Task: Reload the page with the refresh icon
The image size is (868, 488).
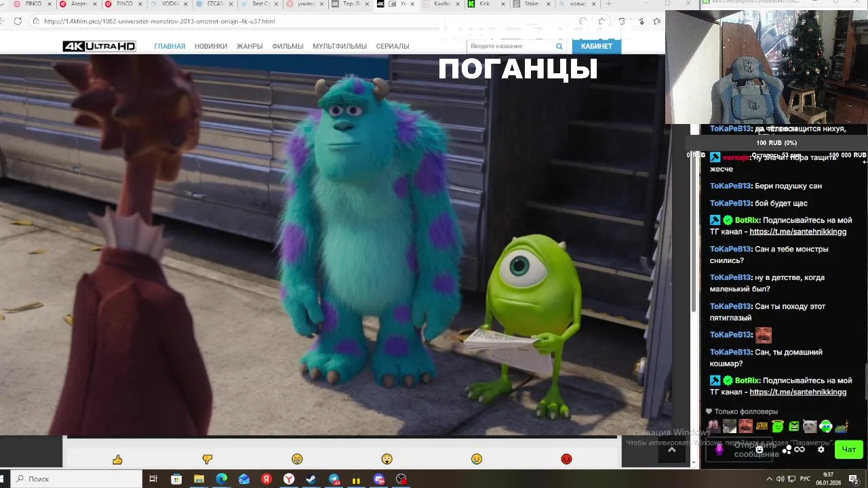Action: pyautogui.click(x=18, y=21)
